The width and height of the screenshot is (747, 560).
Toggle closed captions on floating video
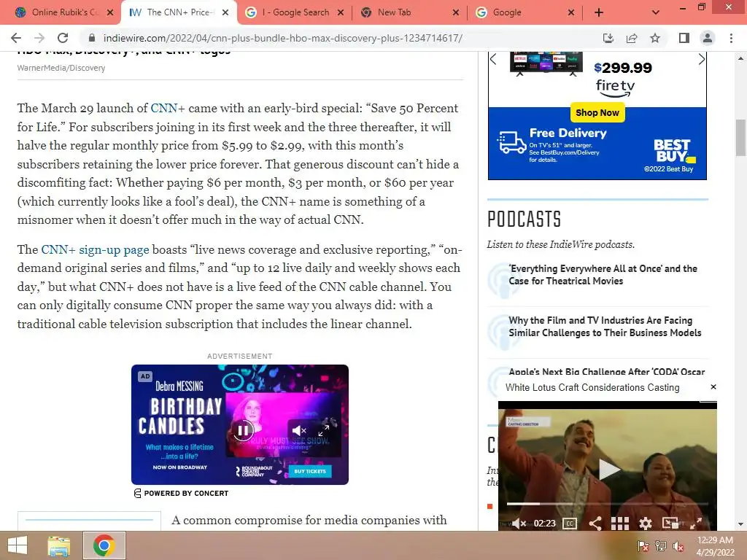(x=570, y=524)
